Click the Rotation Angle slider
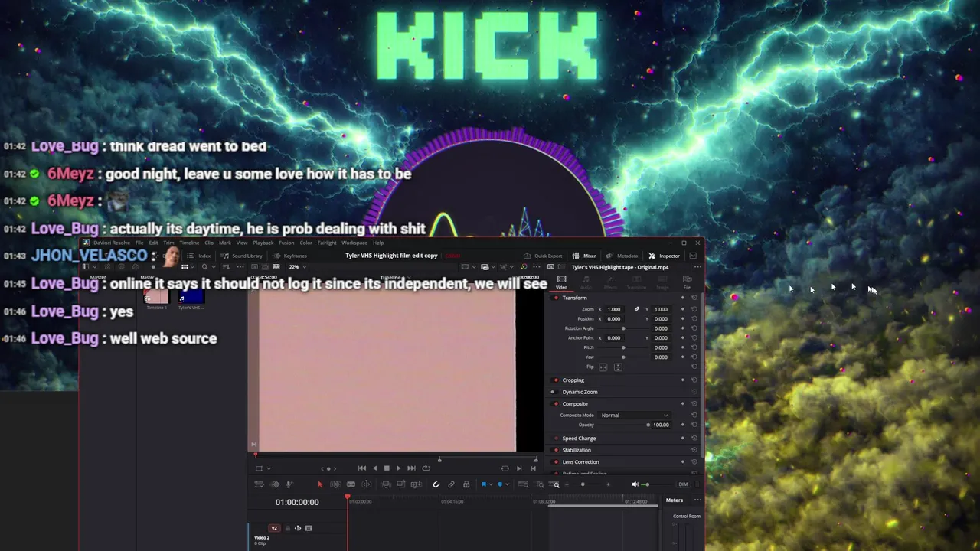This screenshot has width=980, height=551. [623, 328]
